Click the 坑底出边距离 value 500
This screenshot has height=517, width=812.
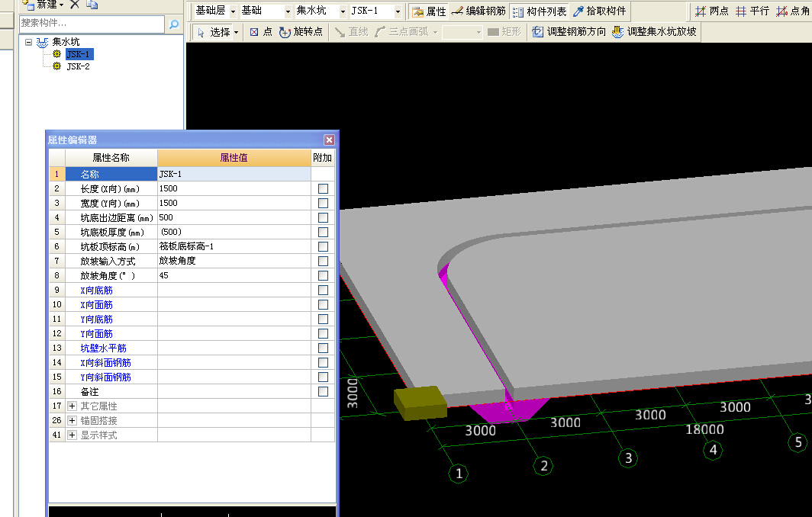pyautogui.click(x=234, y=217)
